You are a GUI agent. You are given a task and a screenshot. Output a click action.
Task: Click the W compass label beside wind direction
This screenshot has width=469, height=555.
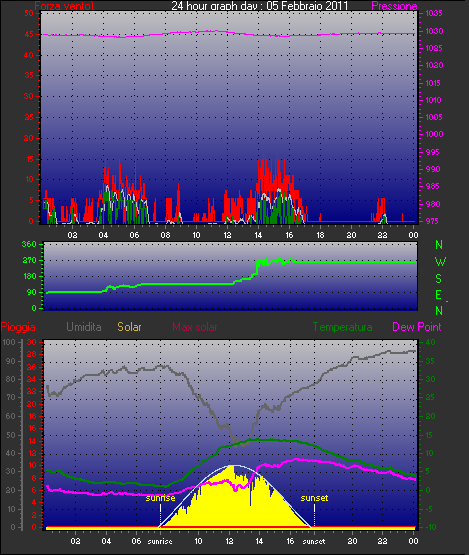[x=440, y=262]
